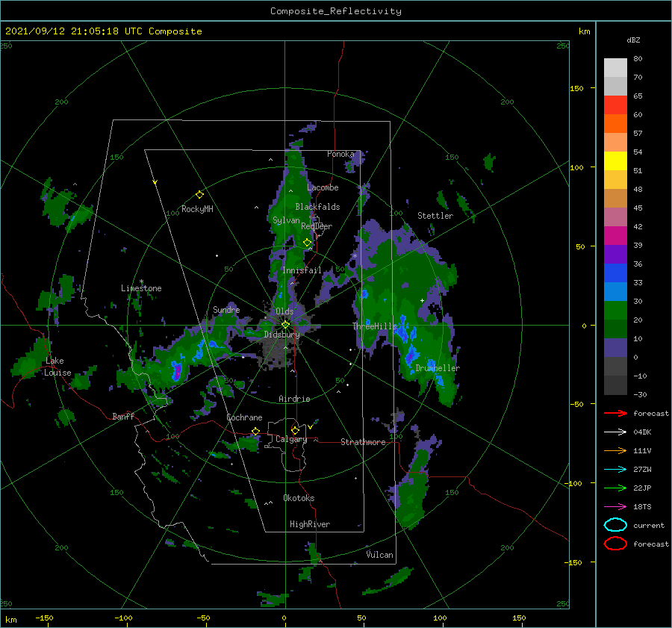Click the 80 value on dBZ scale
Screen dimensions: 672x628
click(x=638, y=59)
